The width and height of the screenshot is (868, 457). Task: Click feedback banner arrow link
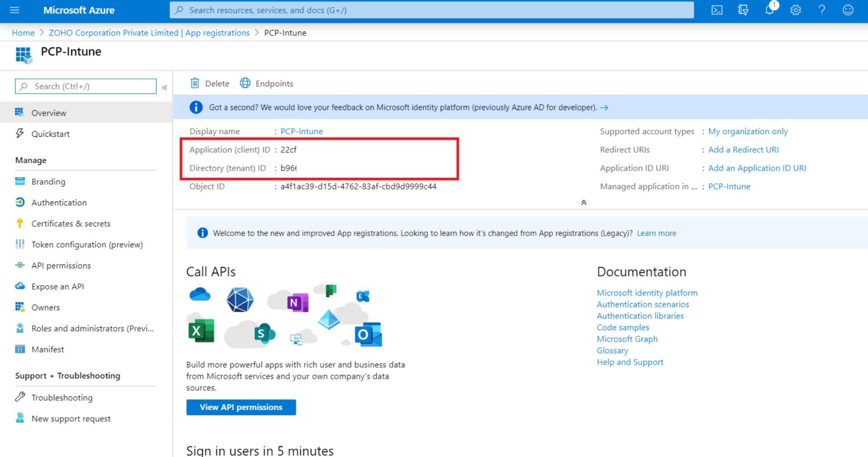(604, 108)
